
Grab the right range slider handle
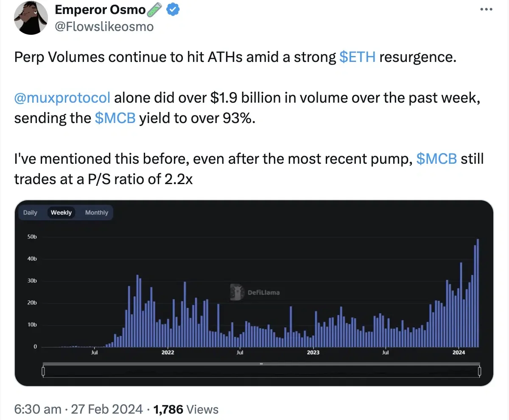[480, 372]
